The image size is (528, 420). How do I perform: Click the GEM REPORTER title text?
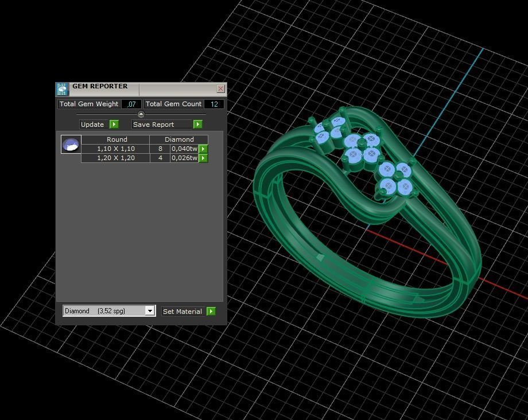coord(100,86)
